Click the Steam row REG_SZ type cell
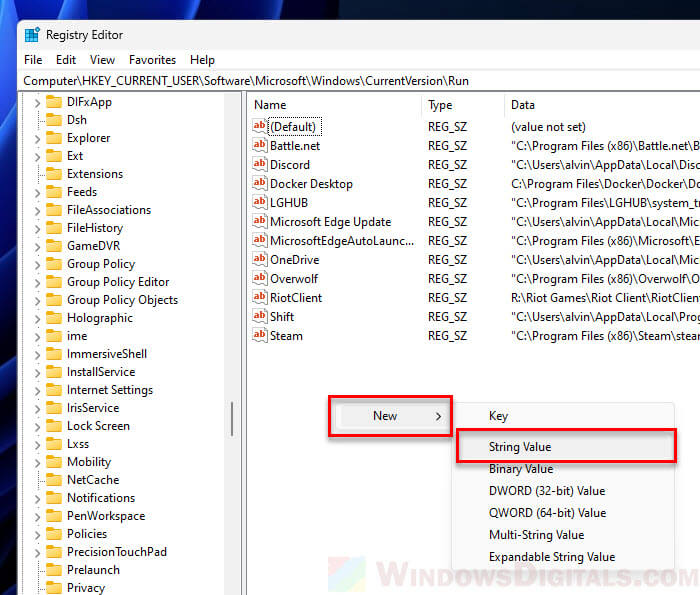This screenshot has width=700, height=595. pos(447,336)
